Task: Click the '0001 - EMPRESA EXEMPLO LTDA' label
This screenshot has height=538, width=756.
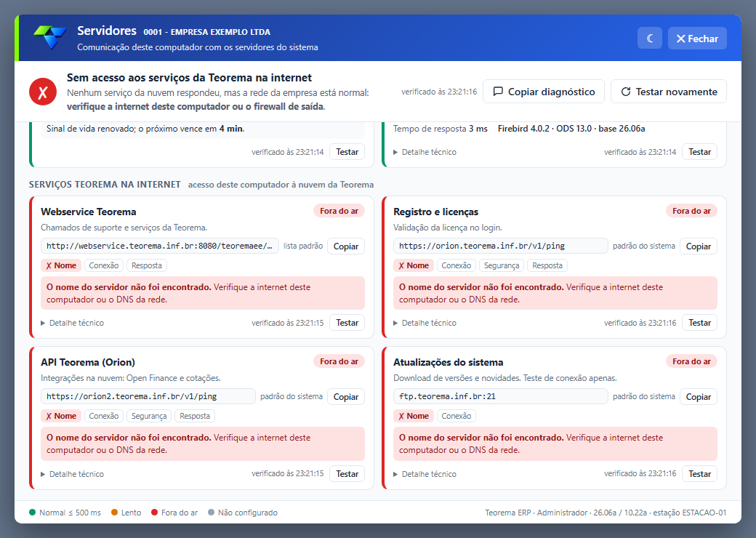Action: pyautogui.click(x=207, y=32)
